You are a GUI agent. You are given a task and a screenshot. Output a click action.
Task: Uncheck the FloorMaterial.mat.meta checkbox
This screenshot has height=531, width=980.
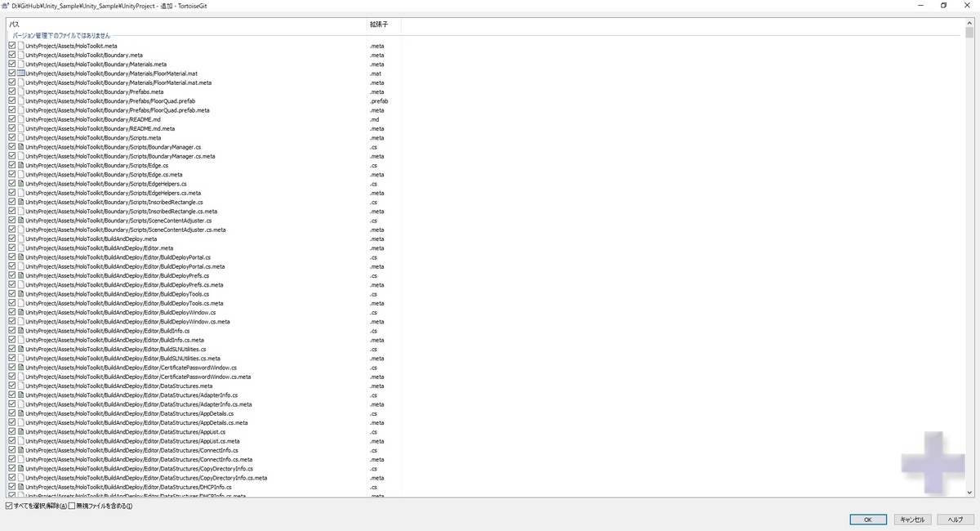tap(11, 83)
